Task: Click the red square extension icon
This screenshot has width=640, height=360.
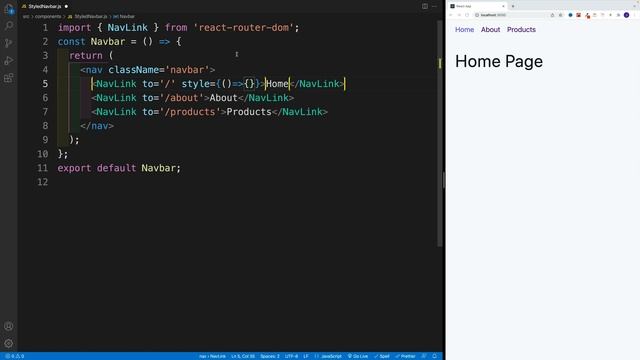Action: point(578,15)
